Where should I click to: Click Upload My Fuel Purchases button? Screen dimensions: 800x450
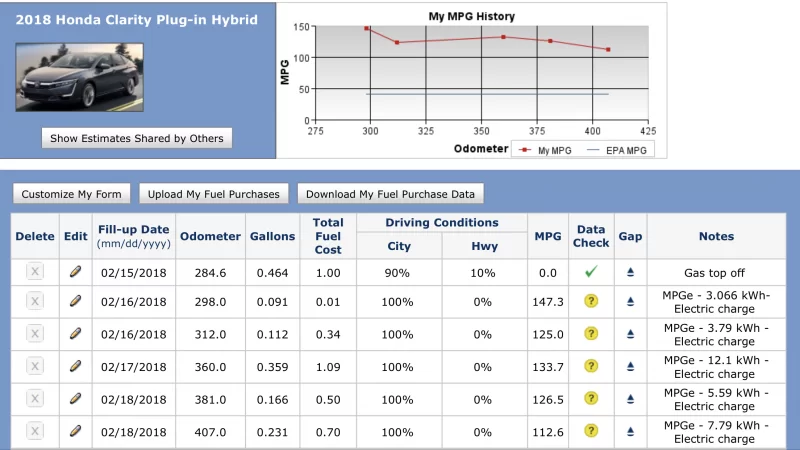[214, 194]
